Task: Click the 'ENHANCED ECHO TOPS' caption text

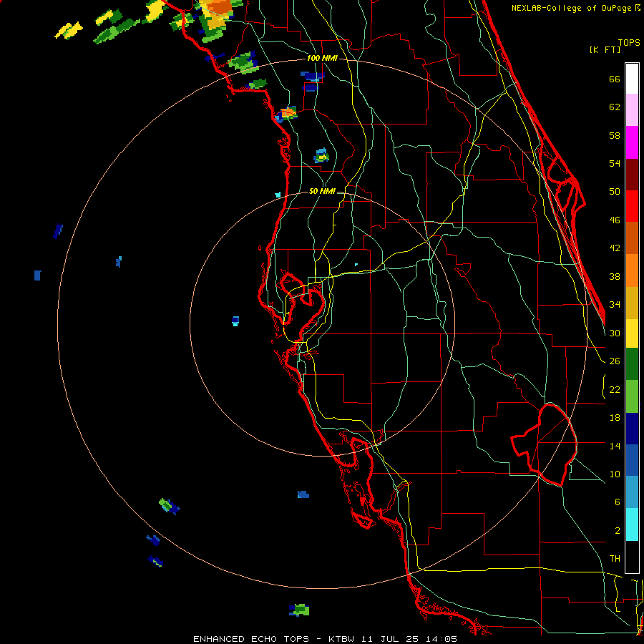Action: 251,639
